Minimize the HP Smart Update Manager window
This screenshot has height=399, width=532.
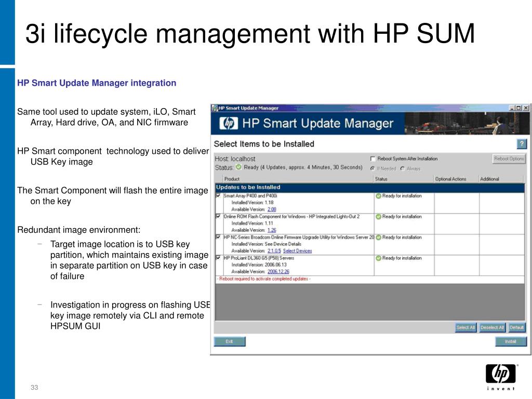pos(512,108)
